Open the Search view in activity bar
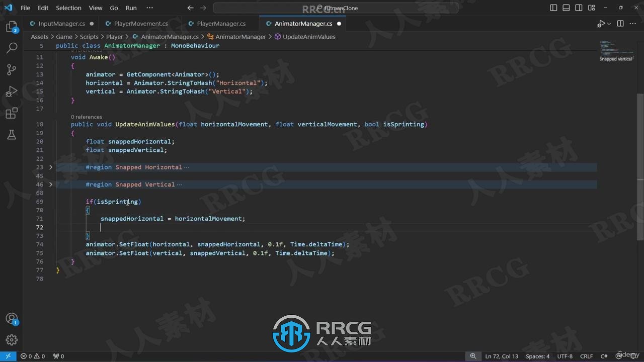 [11, 48]
